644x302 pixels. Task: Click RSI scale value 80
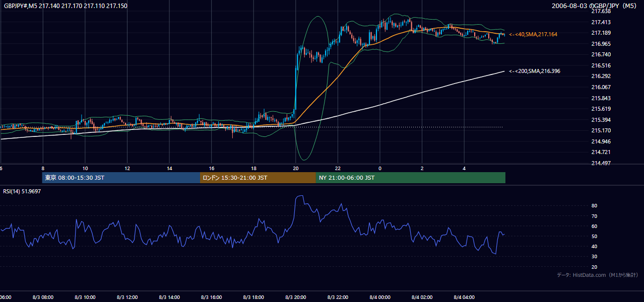click(x=595, y=206)
